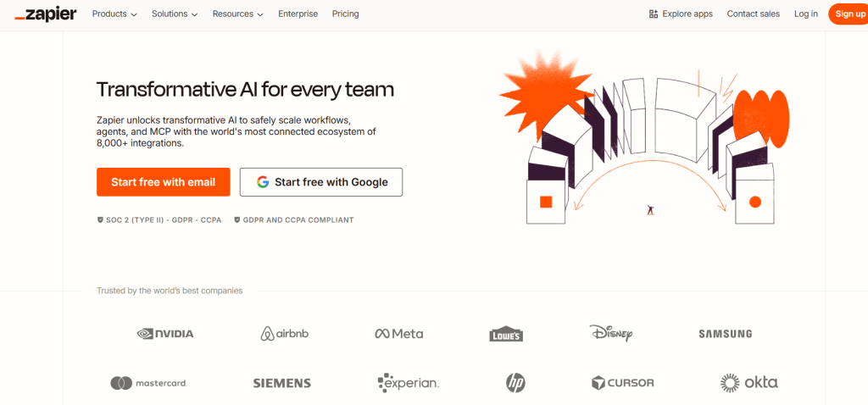This screenshot has height=405, width=868.
Task: Click the Zapier logo in header
Action: point(46,14)
